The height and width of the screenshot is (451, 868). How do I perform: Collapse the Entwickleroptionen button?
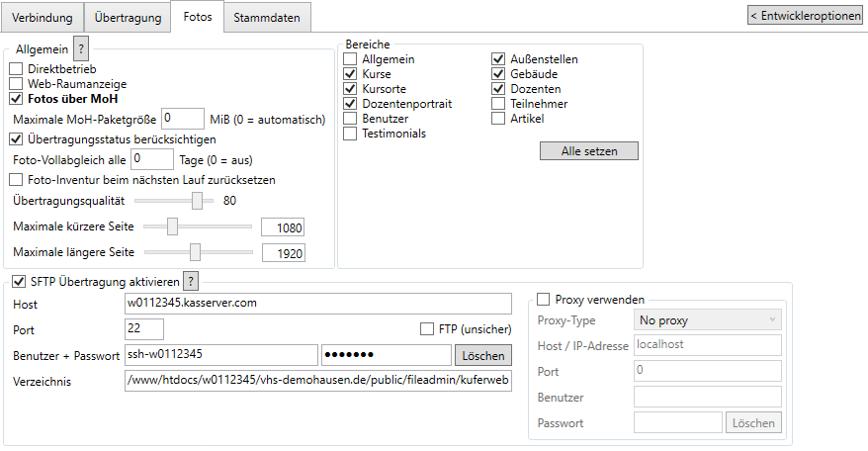(805, 16)
